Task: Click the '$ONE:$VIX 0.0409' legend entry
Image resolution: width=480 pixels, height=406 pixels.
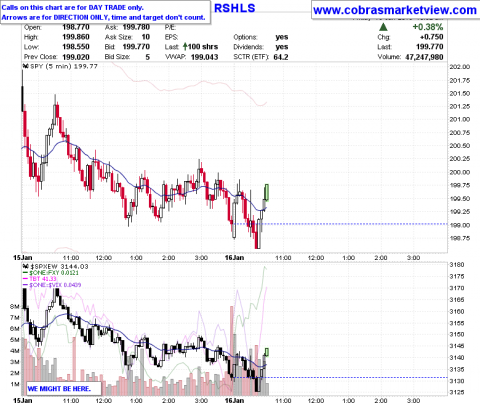Action: point(55,285)
